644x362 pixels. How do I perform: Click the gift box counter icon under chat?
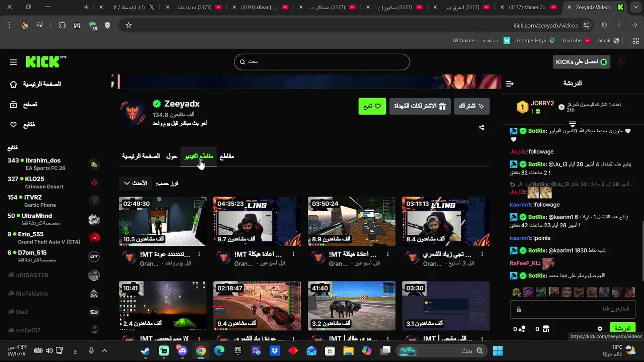click(x=546, y=329)
